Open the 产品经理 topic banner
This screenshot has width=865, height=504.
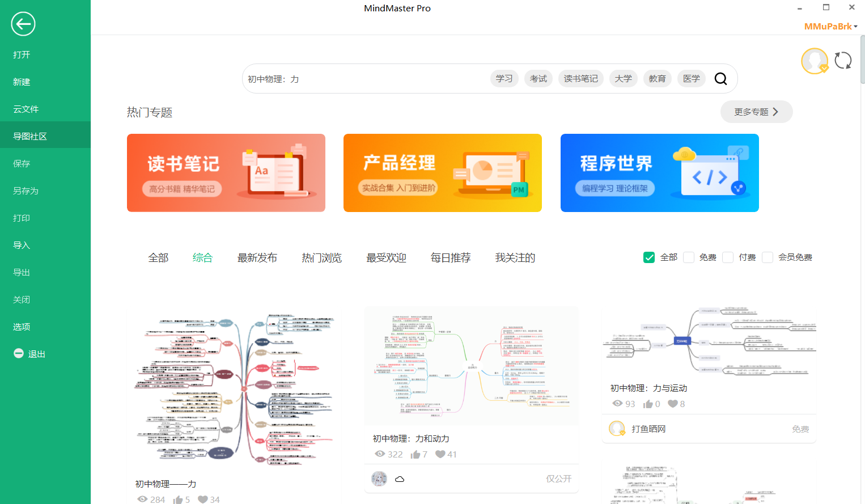pos(443,173)
